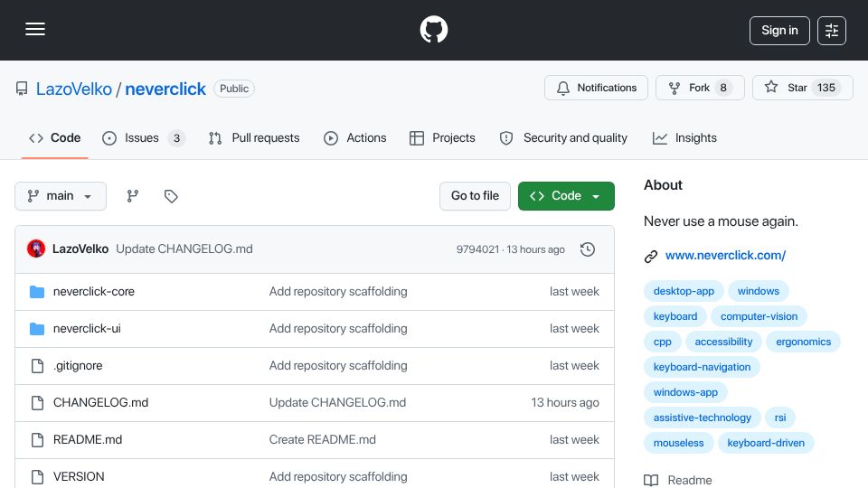Open the LazoVelko owner profile link
The width and height of the screenshot is (868, 488).
coord(73,89)
